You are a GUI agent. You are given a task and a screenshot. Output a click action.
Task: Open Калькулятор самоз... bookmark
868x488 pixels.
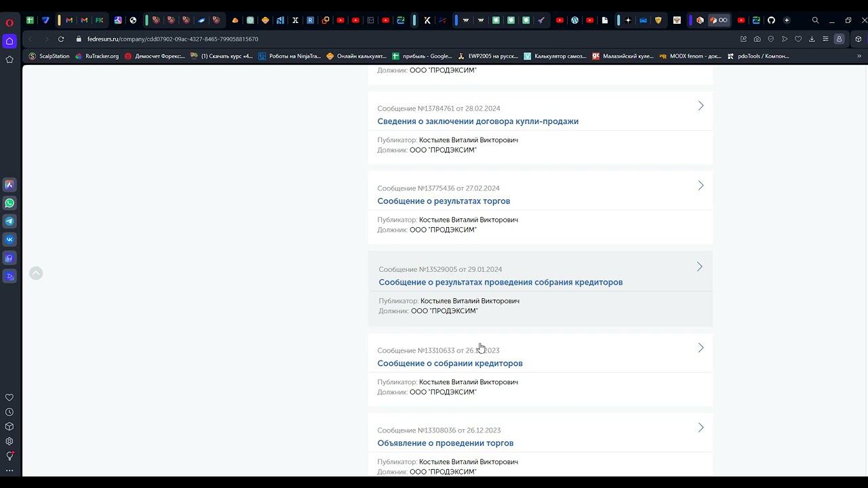pyautogui.click(x=555, y=56)
